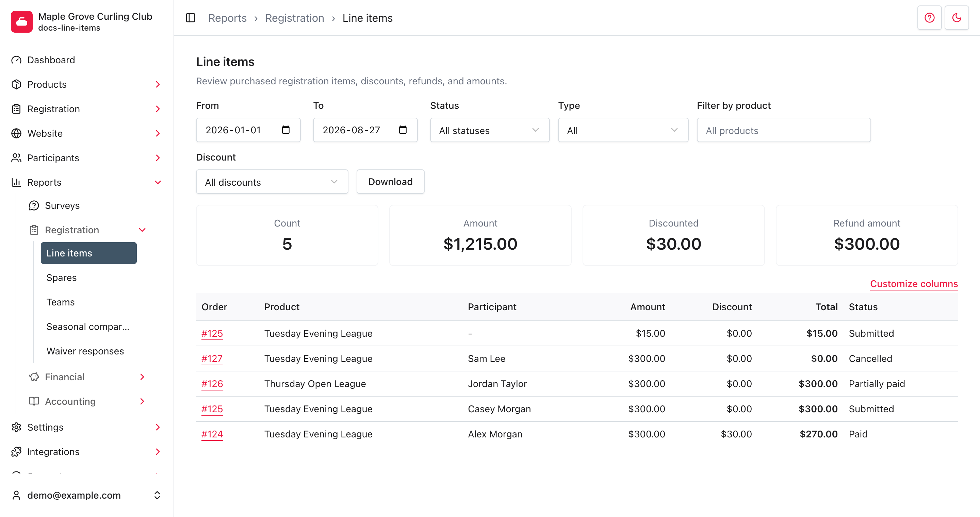Click the From date field 2026-01-01

248,130
